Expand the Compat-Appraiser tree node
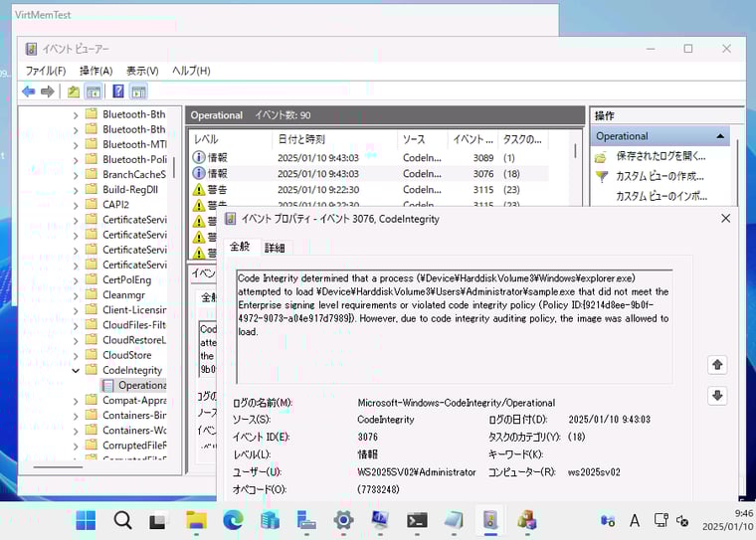Screen dimensions: 756x540 coord(76,401)
